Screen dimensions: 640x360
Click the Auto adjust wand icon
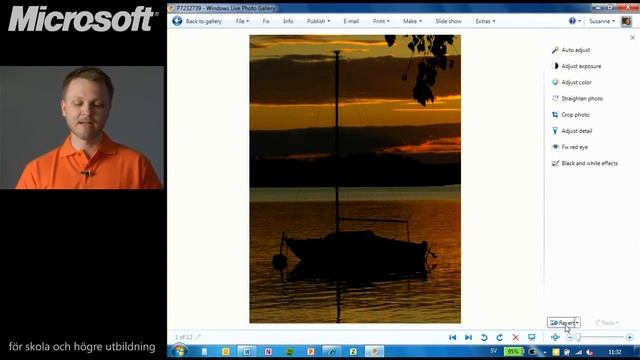(x=555, y=50)
